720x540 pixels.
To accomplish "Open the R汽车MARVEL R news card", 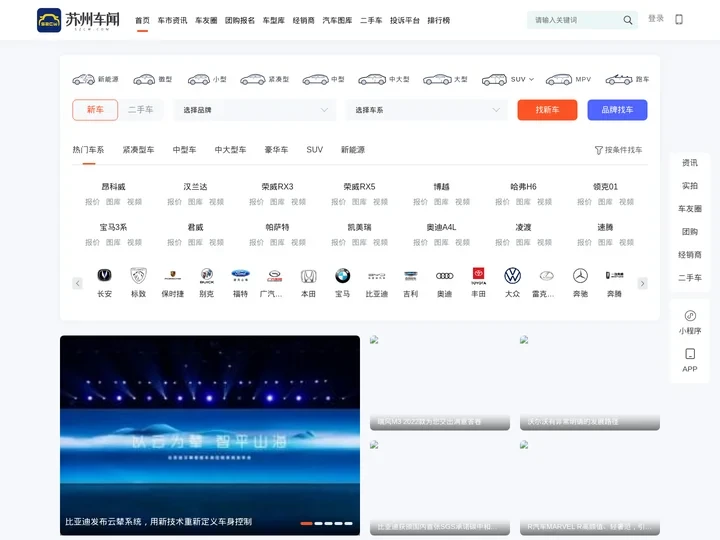I will click(x=590, y=487).
